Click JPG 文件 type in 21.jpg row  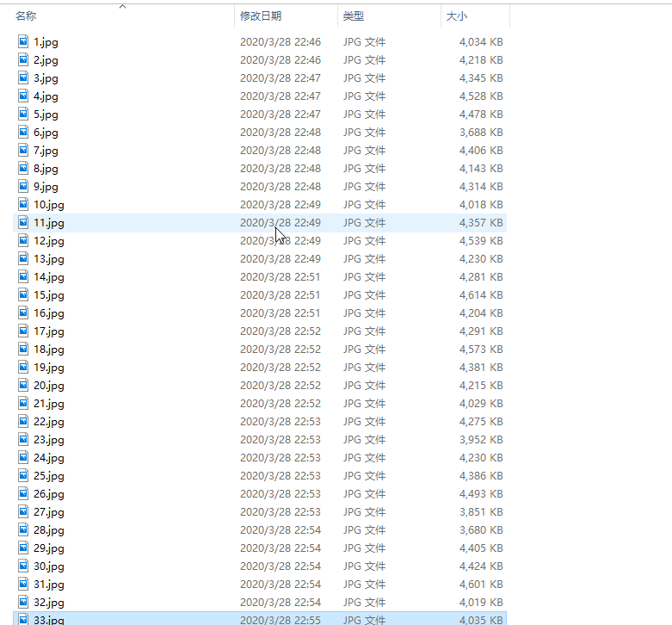click(x=364, y=404)
